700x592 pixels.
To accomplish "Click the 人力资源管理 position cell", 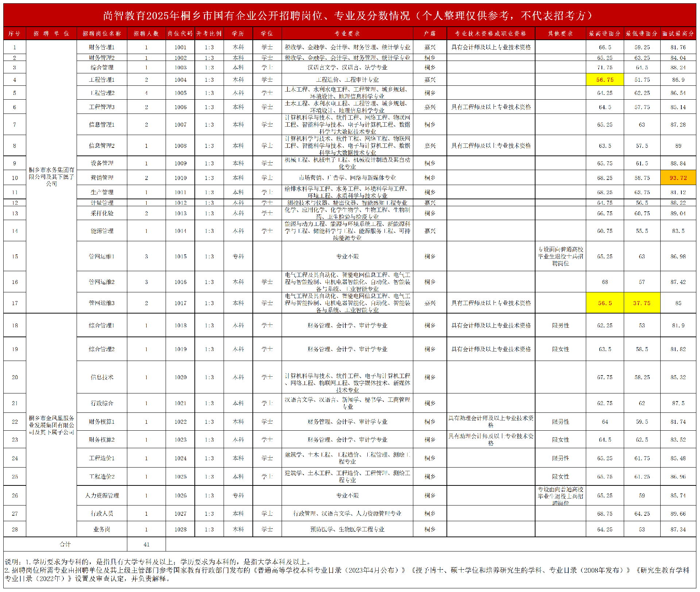I will coord(102,495).
